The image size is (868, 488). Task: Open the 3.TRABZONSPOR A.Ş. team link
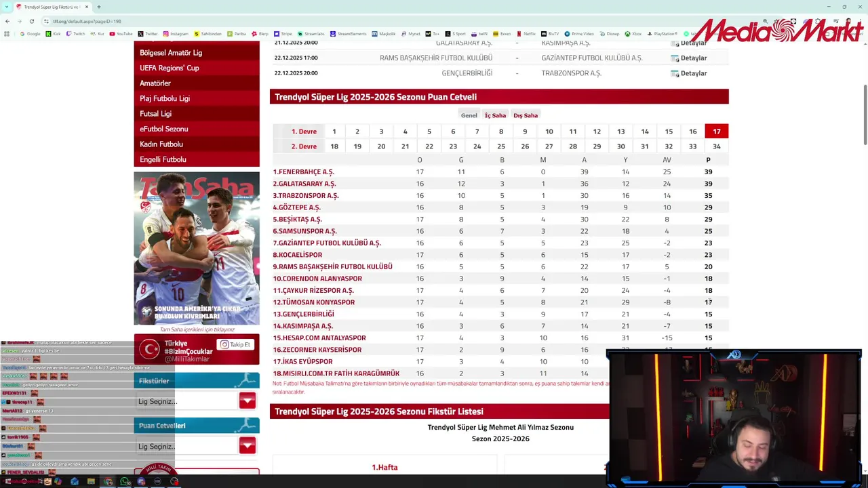pyautogui.click(x=306, y=196)
